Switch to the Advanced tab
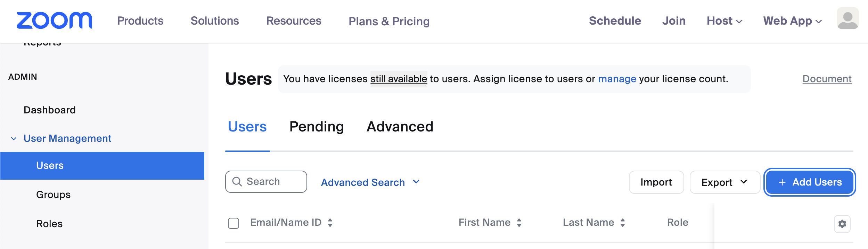 [x=400, y=127]
